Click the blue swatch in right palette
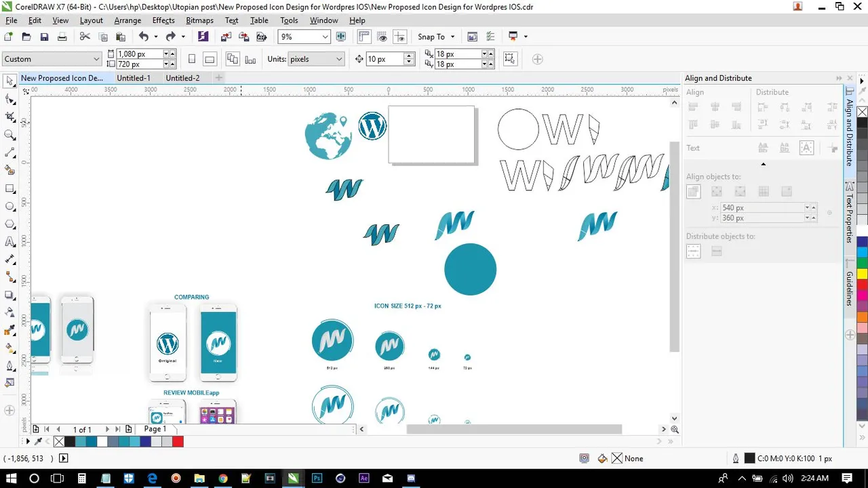The height and width of the screenshot is (488, 868). [862, 242]
